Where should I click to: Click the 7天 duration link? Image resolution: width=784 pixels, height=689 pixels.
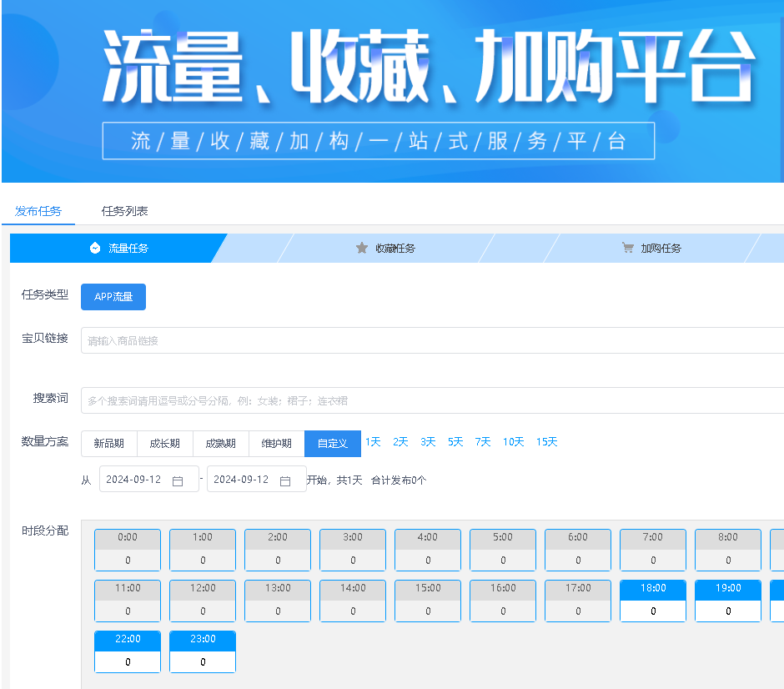(x=483, y=442)
